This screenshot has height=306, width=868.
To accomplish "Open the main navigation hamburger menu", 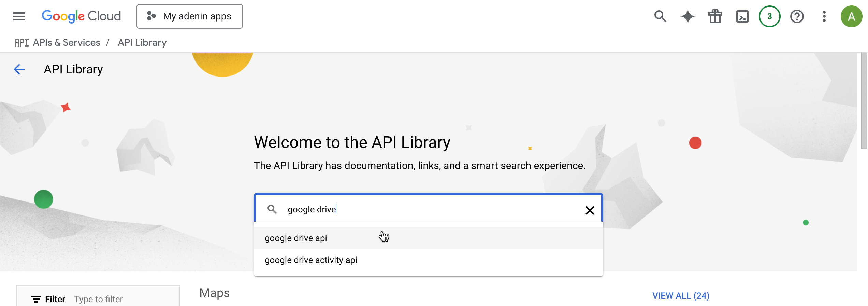I will (x=19, y=16).
